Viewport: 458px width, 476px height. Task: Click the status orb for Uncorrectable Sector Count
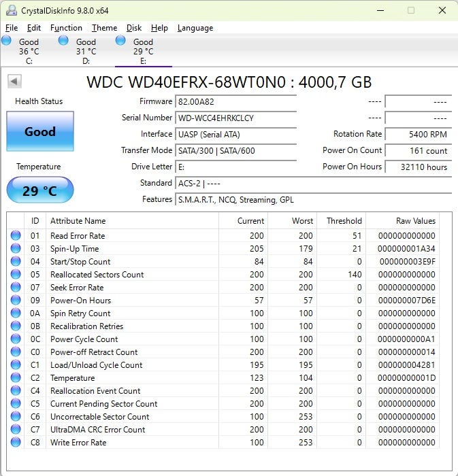16,416
